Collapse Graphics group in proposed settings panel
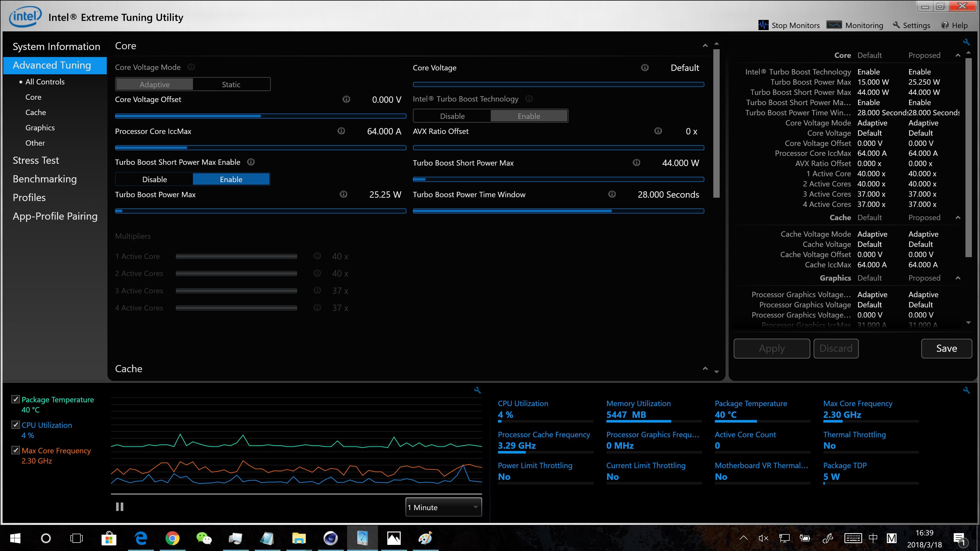 coord(958,278)
